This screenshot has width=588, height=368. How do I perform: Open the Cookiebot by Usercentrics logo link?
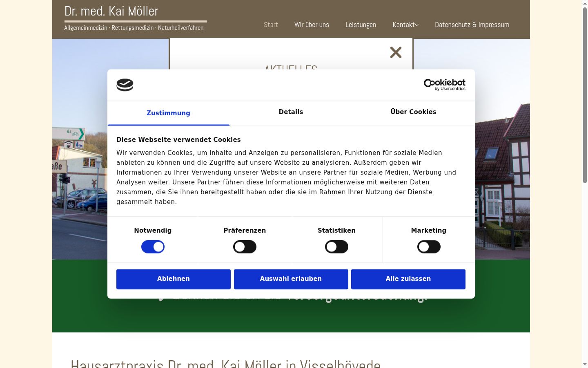[444, 85]
